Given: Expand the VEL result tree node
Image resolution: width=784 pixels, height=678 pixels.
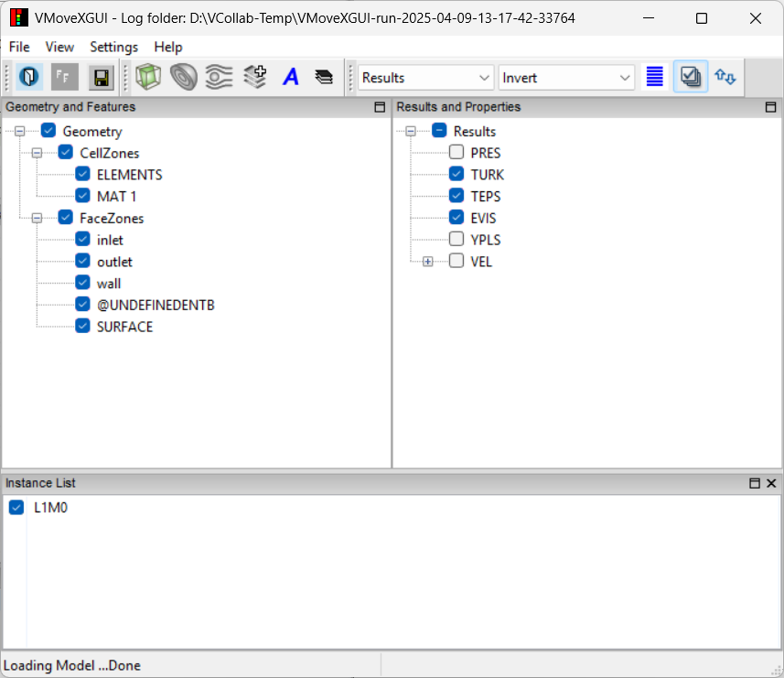Looking at the screenshot, I should pyautogui.click(x=427, y=262).
